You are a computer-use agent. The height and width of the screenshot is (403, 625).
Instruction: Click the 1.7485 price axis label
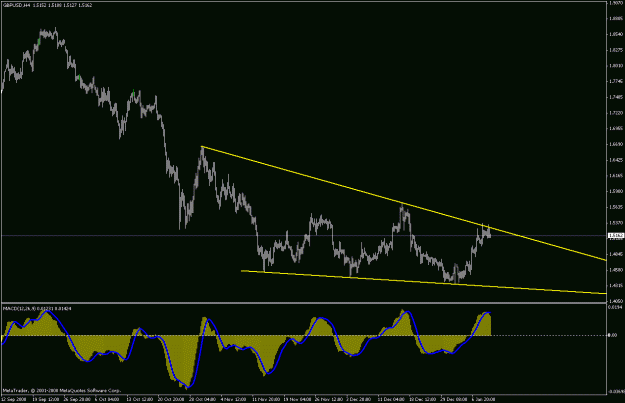click(x=616, y=97)
